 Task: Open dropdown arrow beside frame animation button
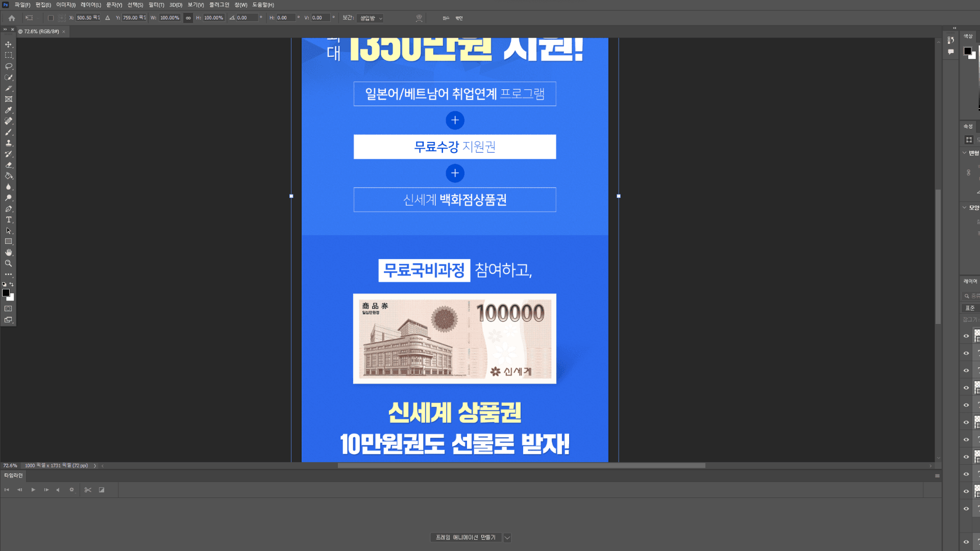point(507,538)
